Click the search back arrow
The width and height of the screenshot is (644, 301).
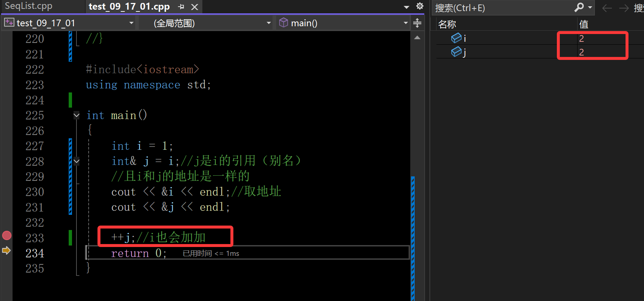pyautogui.click(x=607, y=8)
